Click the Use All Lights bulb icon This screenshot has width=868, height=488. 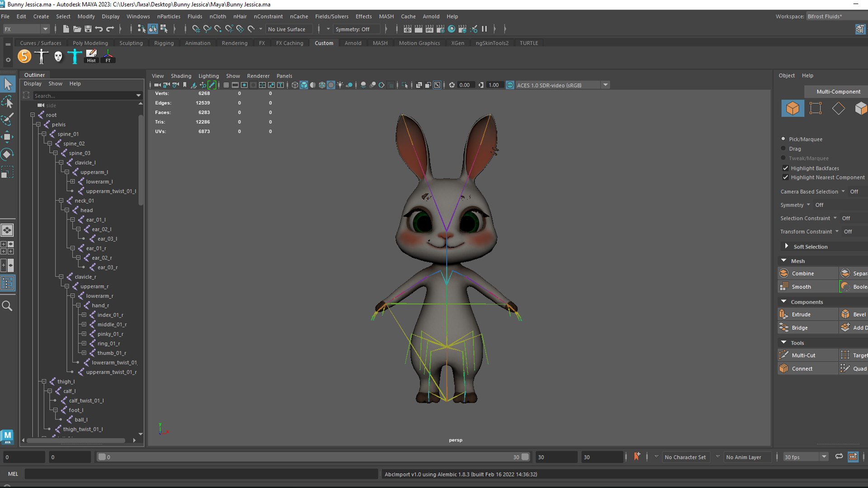tap(340, 85)
